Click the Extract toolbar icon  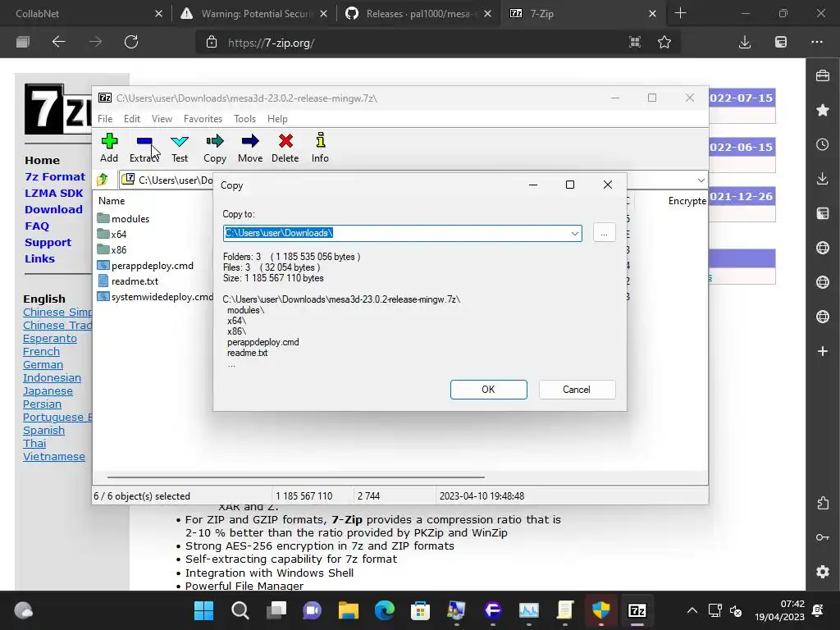144,148
